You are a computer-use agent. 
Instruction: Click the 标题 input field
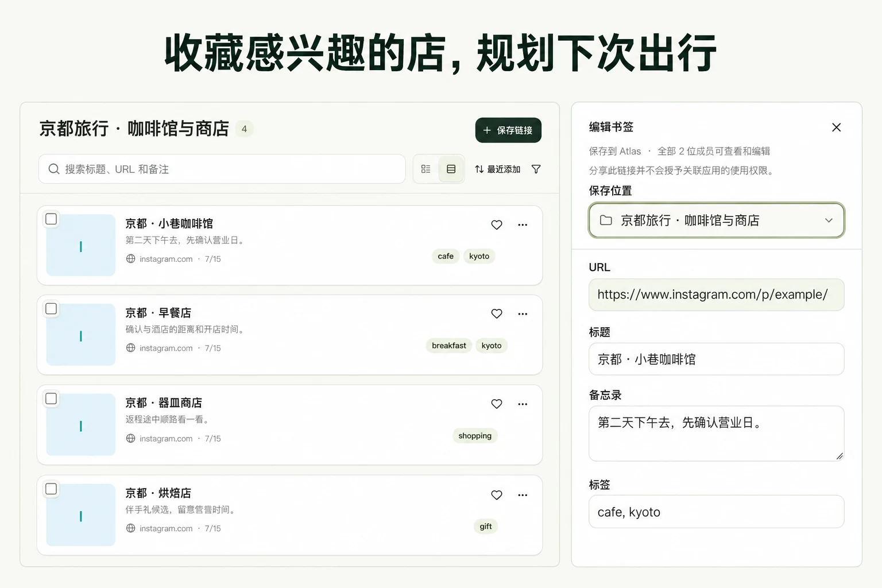pos(717,359)
